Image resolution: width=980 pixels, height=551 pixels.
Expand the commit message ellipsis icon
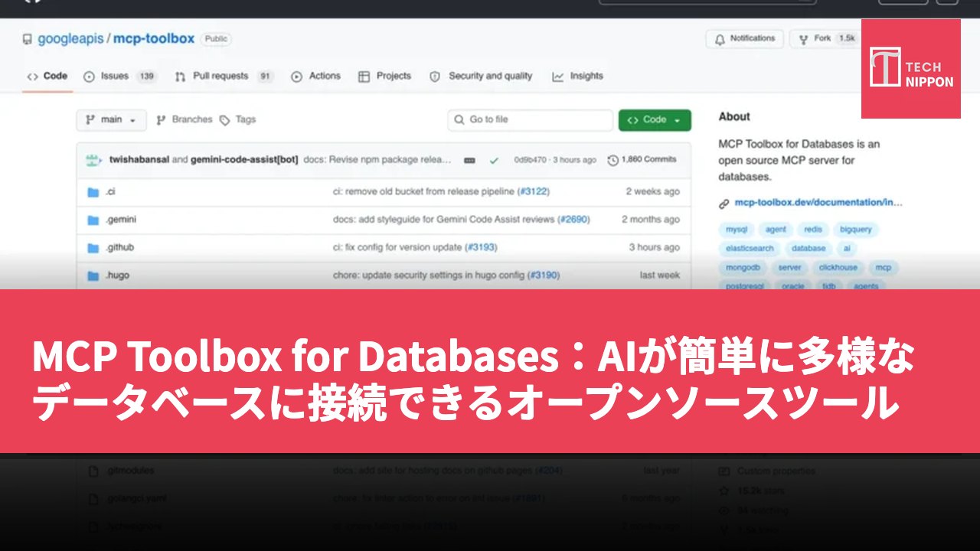(469, 161)
